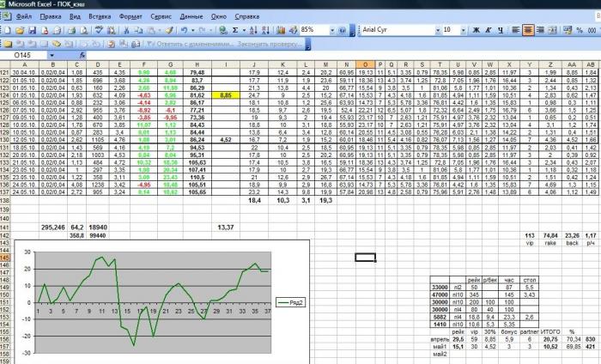Apply the thousands separator 000 format
Image resolution: width=601 pixels, height=364 pixels.
point(592,30)
